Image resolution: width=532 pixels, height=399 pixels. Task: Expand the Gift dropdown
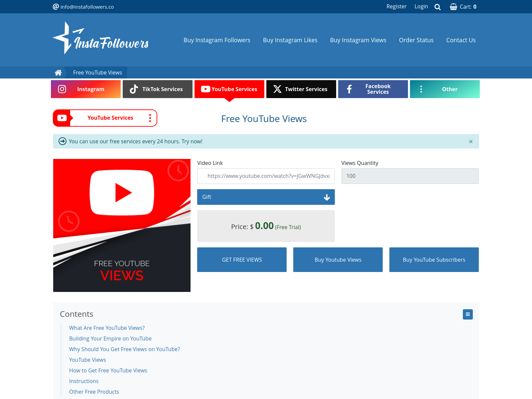point(266,197)
